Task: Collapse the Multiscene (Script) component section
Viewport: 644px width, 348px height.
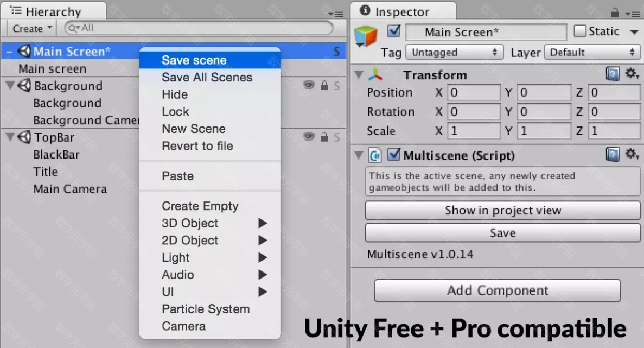Action: click(359, 155)
